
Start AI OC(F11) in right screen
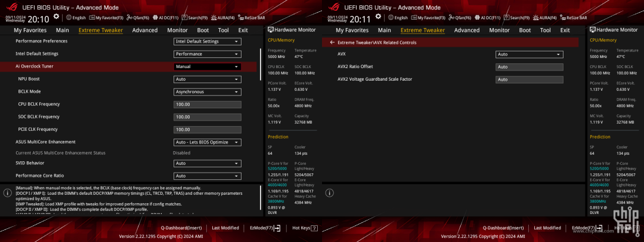(x=488, y=18)
